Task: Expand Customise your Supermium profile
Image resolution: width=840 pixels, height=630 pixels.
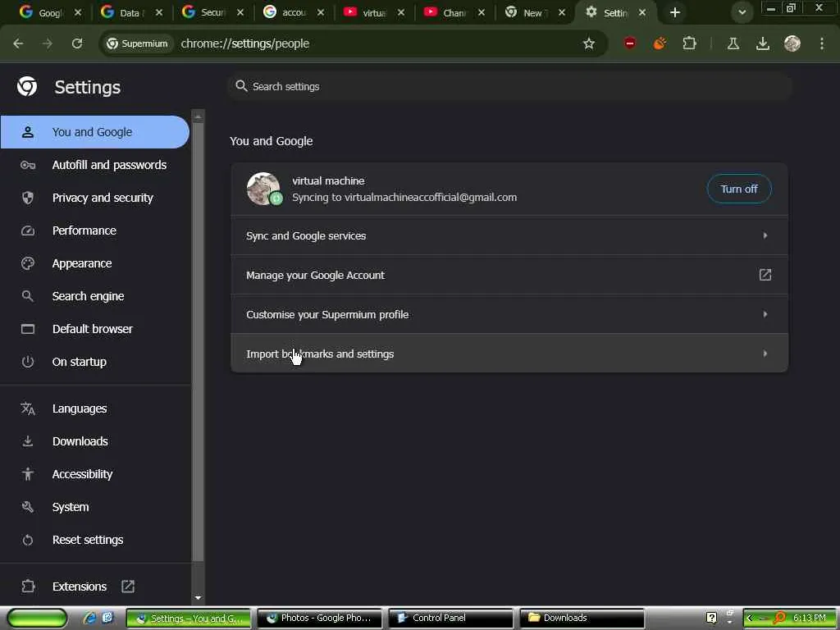Action: tap(509, 314)
